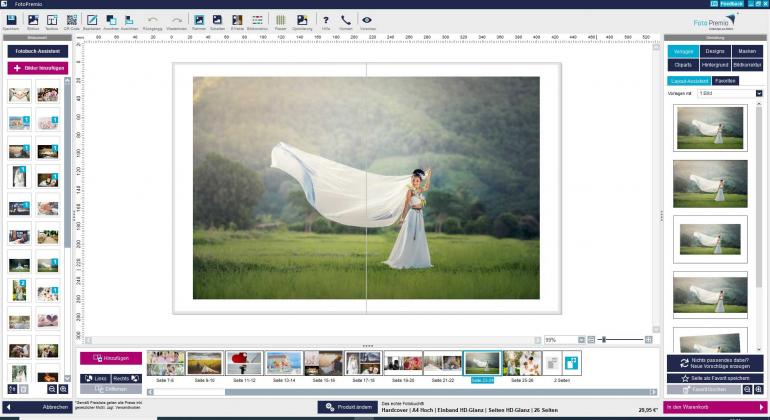The image size is (770, 420).
Task: Switch to the Hintergrund tab
Action: [715, 65]
